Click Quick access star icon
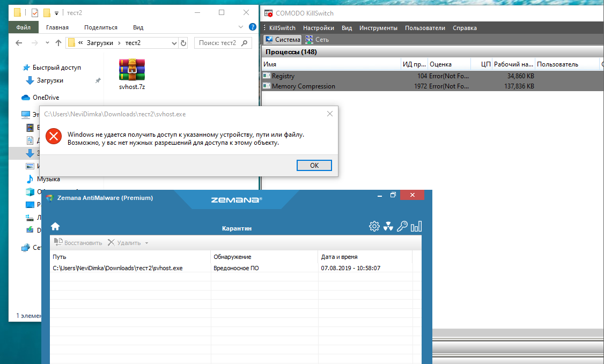604x364 pixels. 26,68
